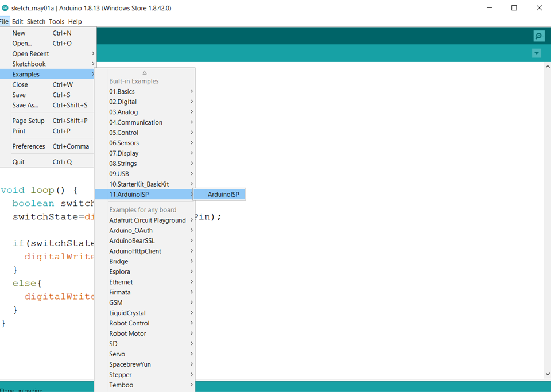This screenshot has height=392, width=551.
Task: Close the Arduino window
Action: click(x=539, y=7)
